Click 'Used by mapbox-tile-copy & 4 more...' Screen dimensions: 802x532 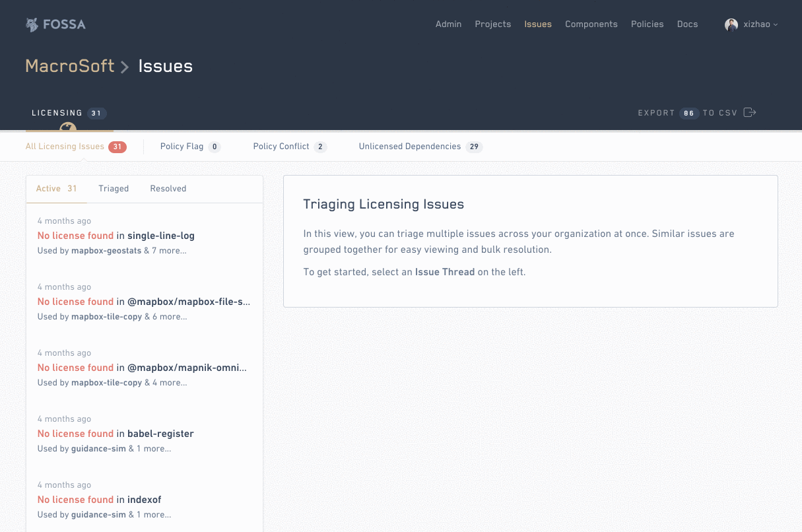coord(112,383)
